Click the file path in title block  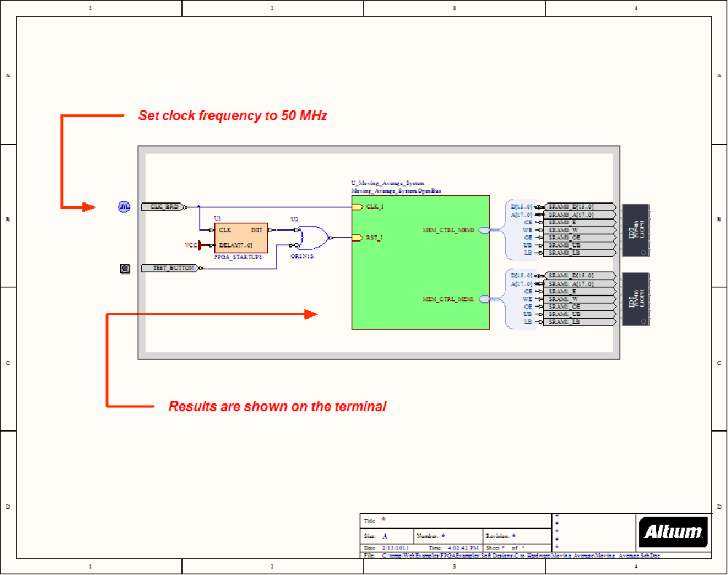coord(521,555)
